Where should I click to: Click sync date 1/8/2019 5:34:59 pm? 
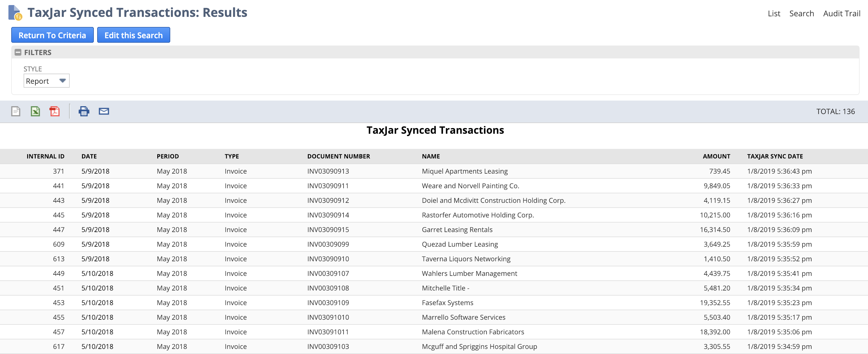pyautogui.click(x=780, y=347)
